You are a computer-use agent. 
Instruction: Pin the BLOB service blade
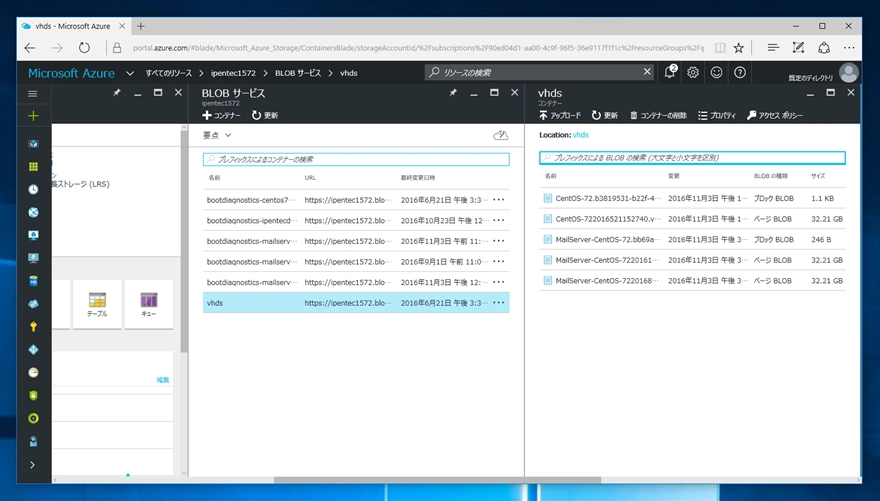pos(453,93)
